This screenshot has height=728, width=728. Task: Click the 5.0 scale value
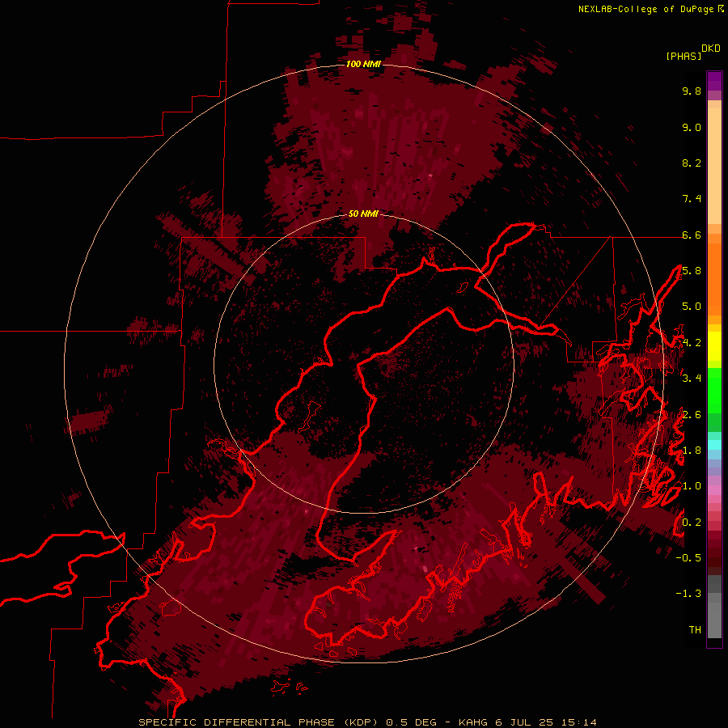point(692,307)
